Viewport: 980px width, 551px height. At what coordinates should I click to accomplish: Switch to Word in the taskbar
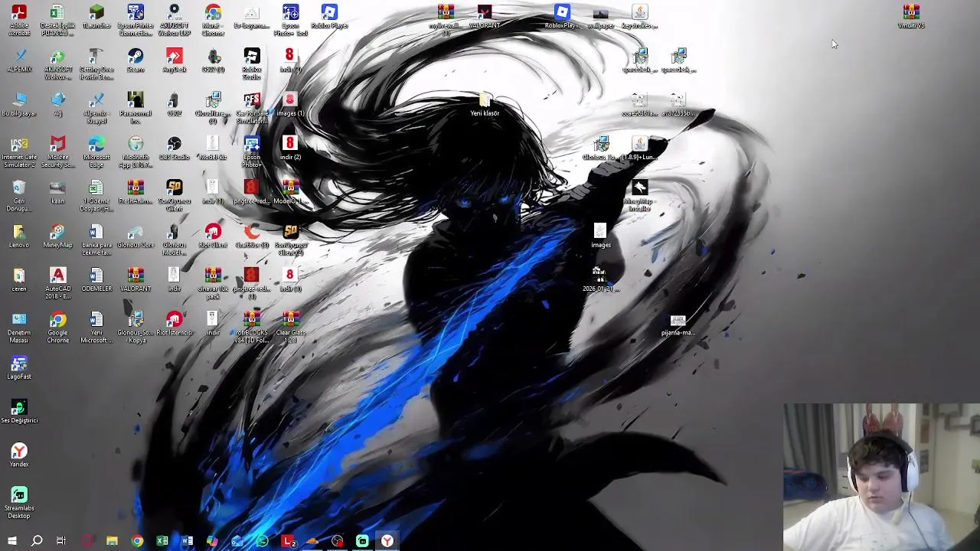pos(187,541)
